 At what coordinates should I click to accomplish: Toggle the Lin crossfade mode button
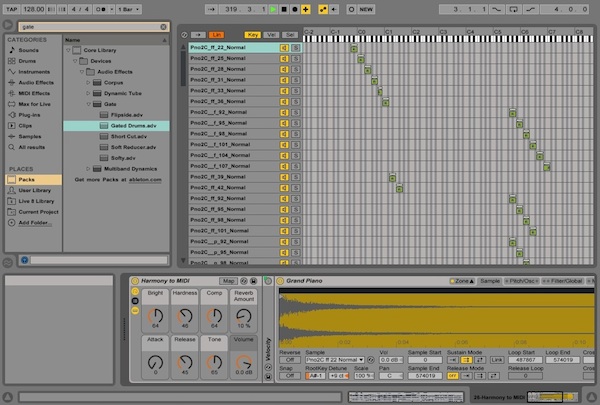217,35
